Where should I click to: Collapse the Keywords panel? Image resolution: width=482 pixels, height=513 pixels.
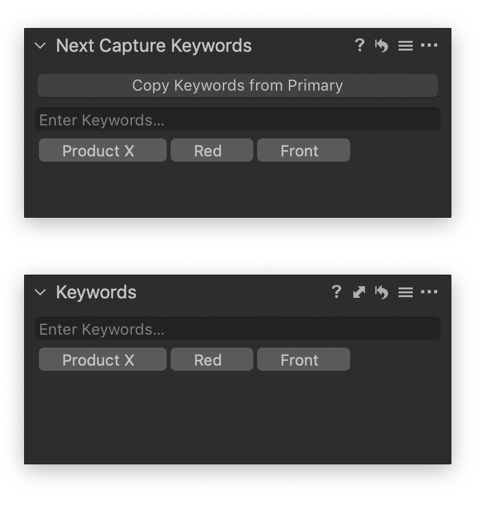coord(40,292)
